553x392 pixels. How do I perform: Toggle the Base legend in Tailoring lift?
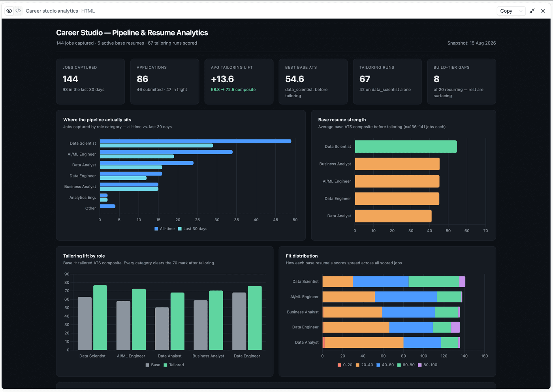[153, 365]
